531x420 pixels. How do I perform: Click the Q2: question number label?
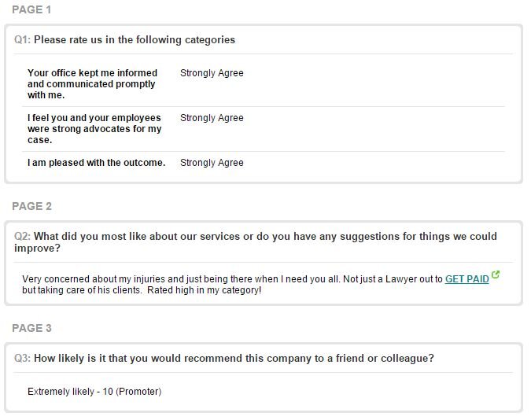point(22,236)
